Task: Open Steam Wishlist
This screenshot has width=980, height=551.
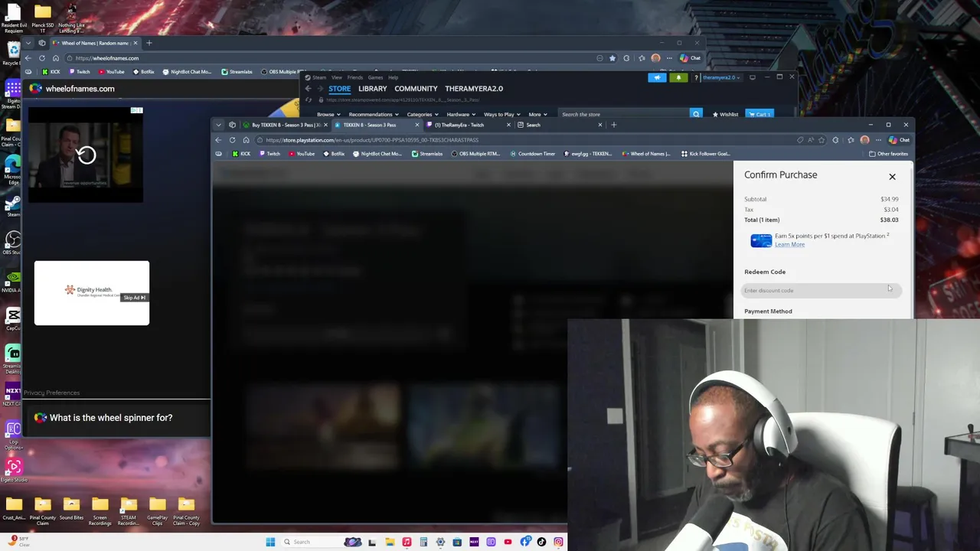Action: tap(725, 115)
